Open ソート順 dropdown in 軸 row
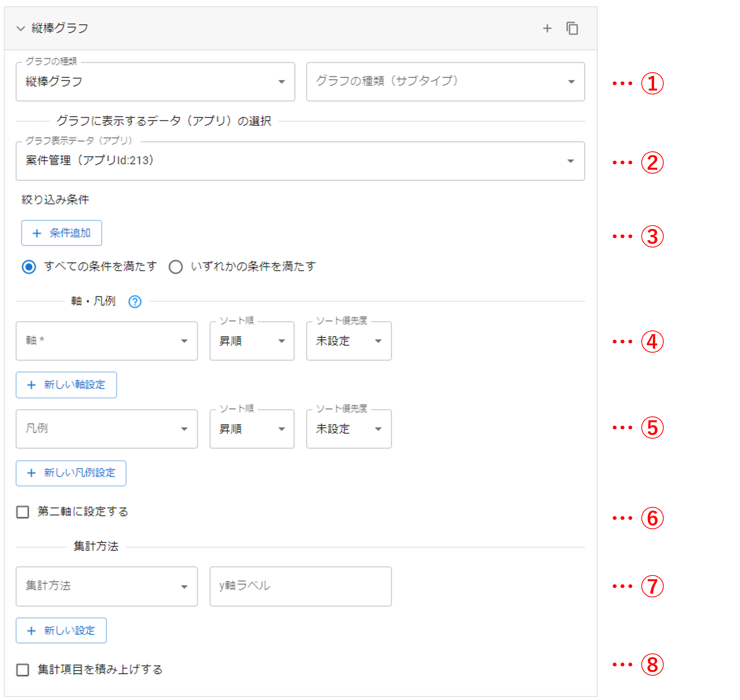740x700 pixels. coord(252,341)
